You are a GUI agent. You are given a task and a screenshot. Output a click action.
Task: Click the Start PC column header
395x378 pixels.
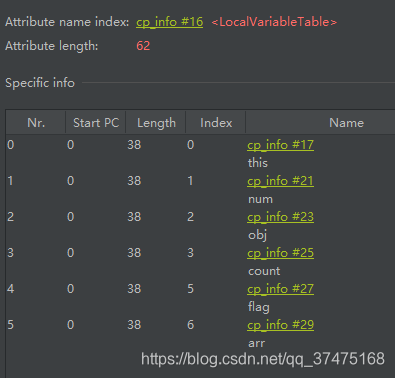tap(96, 123)
